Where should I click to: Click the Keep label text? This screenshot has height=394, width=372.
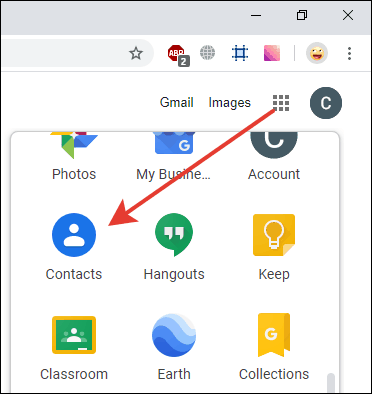(x=274, y=275)
